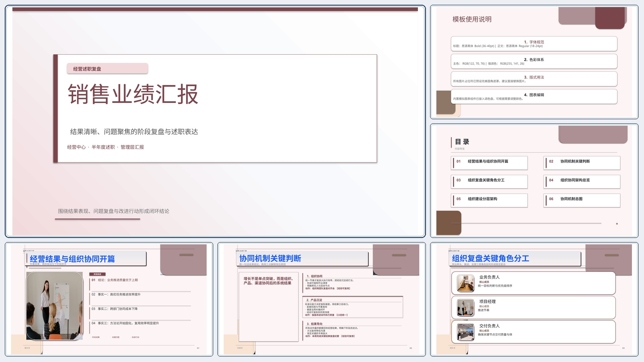Screen dimensions: 644x362
Task: Select the photo beside 交付负责人
Action: click(x=466, y=332)
